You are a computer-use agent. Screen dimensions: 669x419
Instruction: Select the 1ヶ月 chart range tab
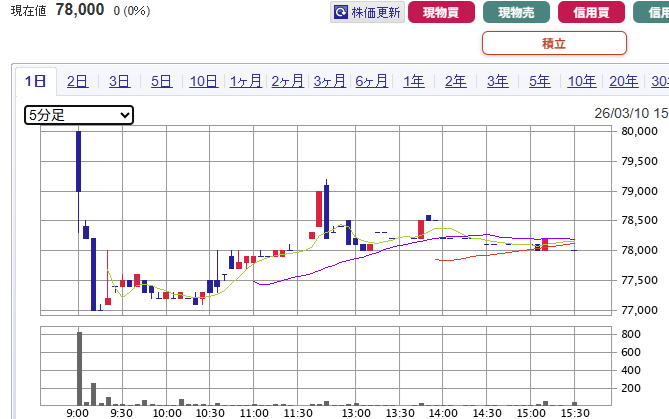pyautogui.click(x=245, y=82)
